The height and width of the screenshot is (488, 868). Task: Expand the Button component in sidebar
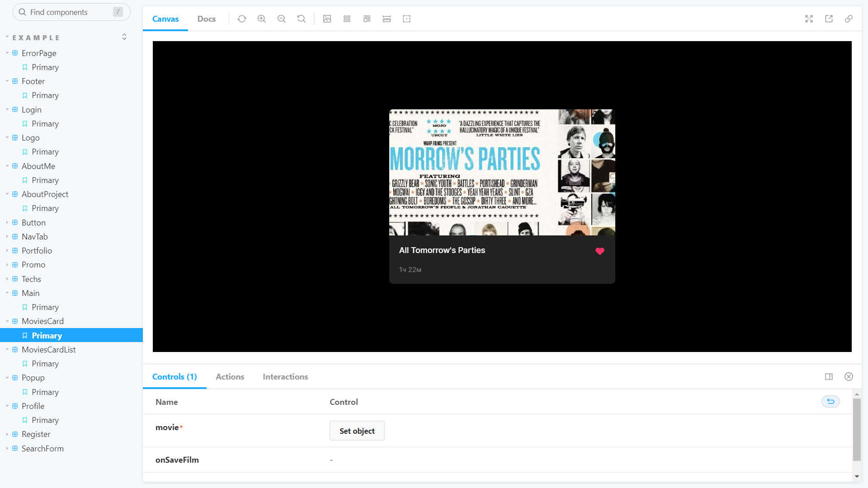click(x=33, y=223)
